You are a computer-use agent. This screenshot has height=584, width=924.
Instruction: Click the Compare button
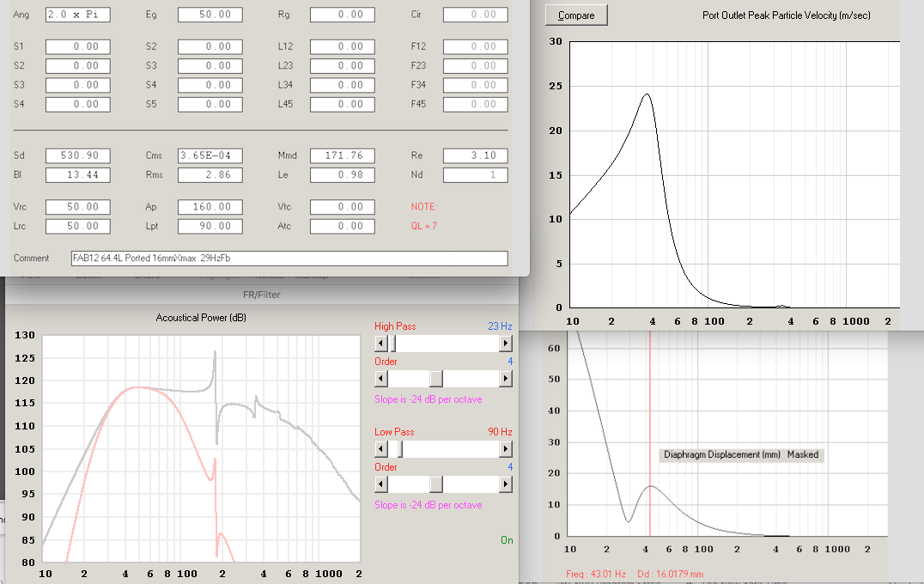575,15
